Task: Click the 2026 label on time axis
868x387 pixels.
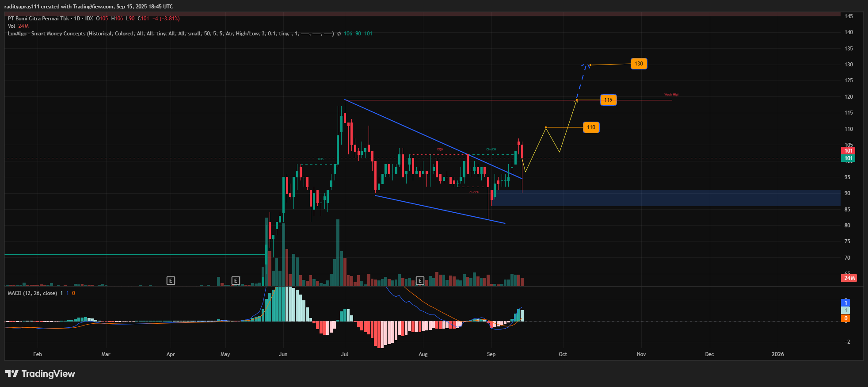Action: (x=778, y=354)
